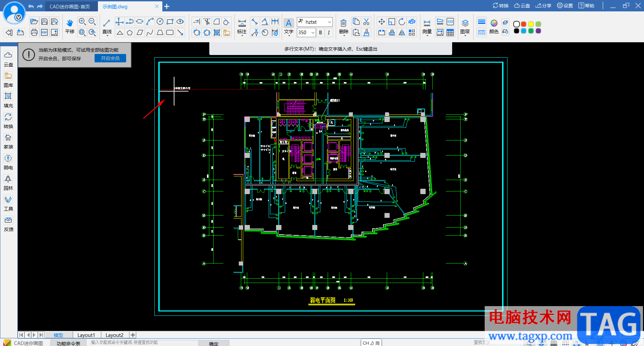The width and height of the screenshot is (644, 346).
Task: Open the Fill (填充) sidebar item
Action: 8,100
